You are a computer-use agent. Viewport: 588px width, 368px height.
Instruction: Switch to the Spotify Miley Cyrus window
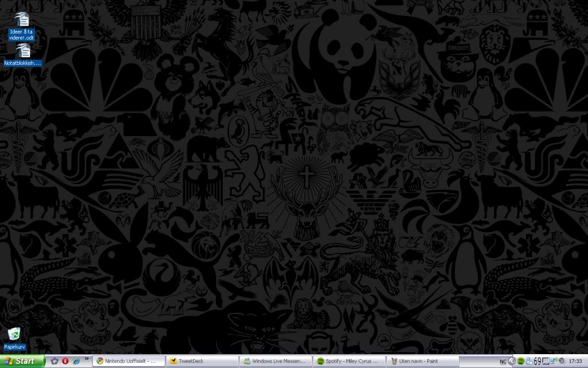(x=349, y=361)
